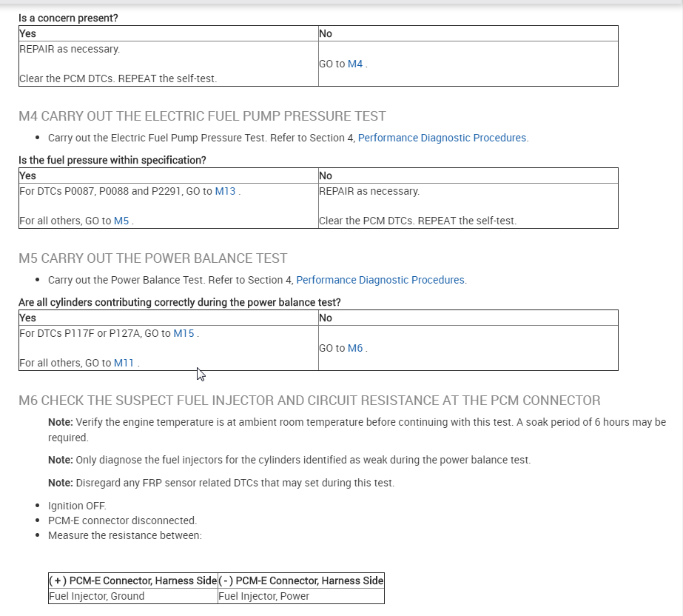The width and height of the screenshot is (683, 616).
Task: Open the M4 link in the concern table
Action: point(355,64)
